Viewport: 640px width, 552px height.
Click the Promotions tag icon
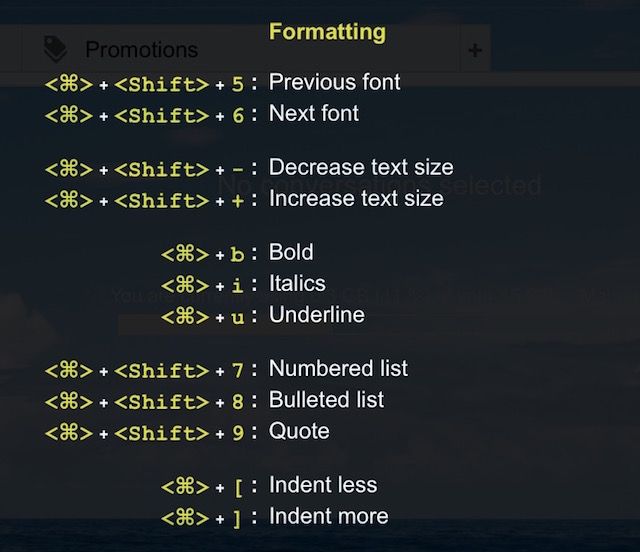tap(57, 49)
